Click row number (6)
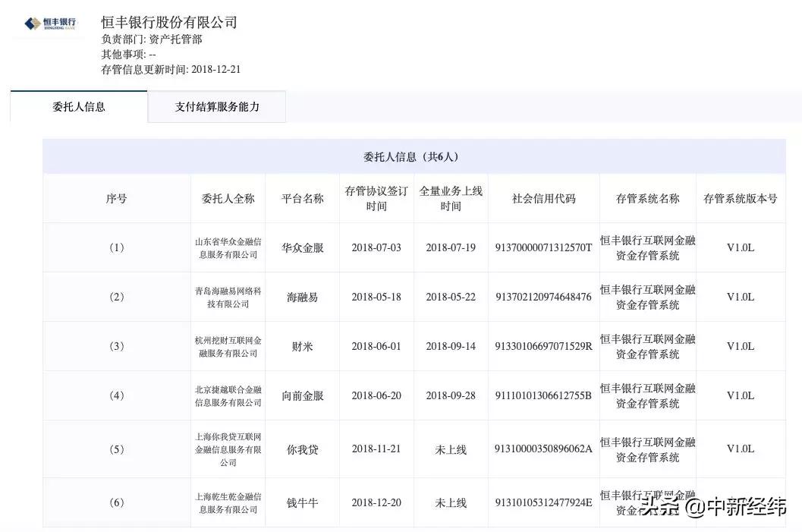 [x=117, y=502]
